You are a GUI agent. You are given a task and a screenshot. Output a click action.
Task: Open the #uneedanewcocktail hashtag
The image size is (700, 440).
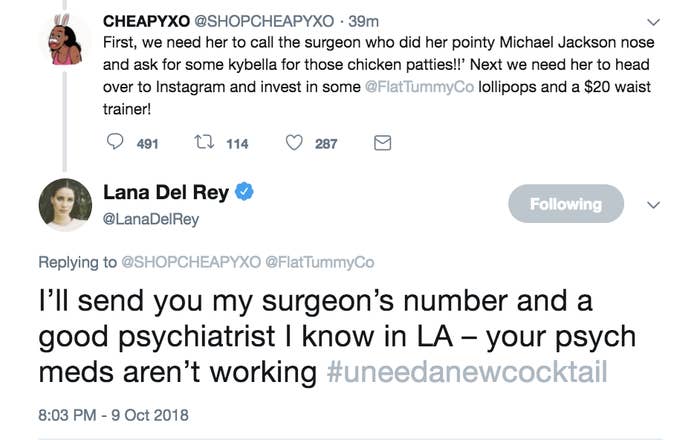[x=467, y=373]
